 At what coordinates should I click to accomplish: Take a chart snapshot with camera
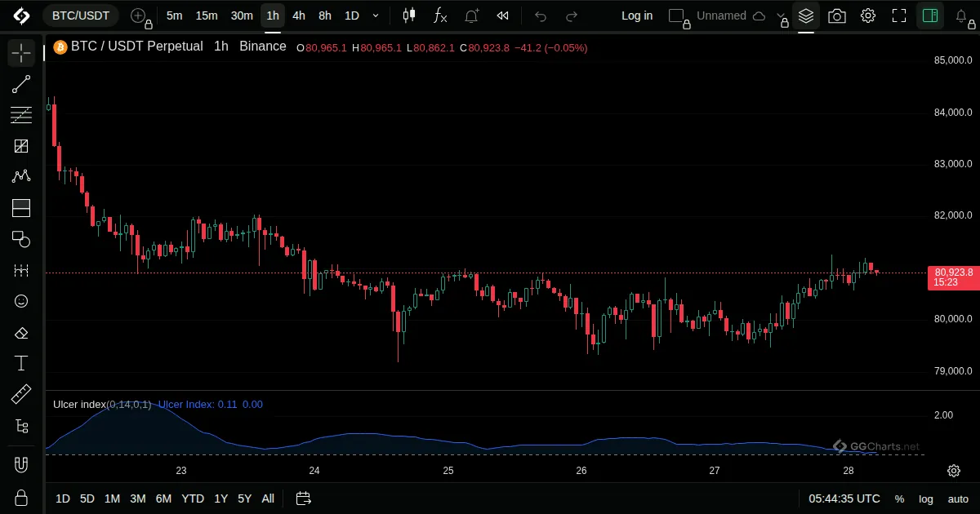837,16
